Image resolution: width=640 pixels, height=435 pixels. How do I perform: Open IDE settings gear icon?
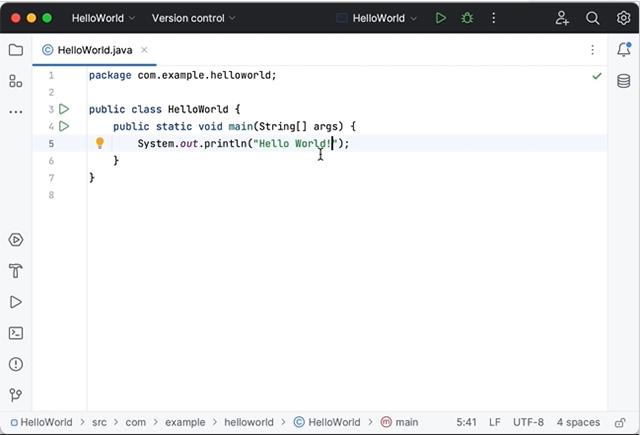(623, 18)
